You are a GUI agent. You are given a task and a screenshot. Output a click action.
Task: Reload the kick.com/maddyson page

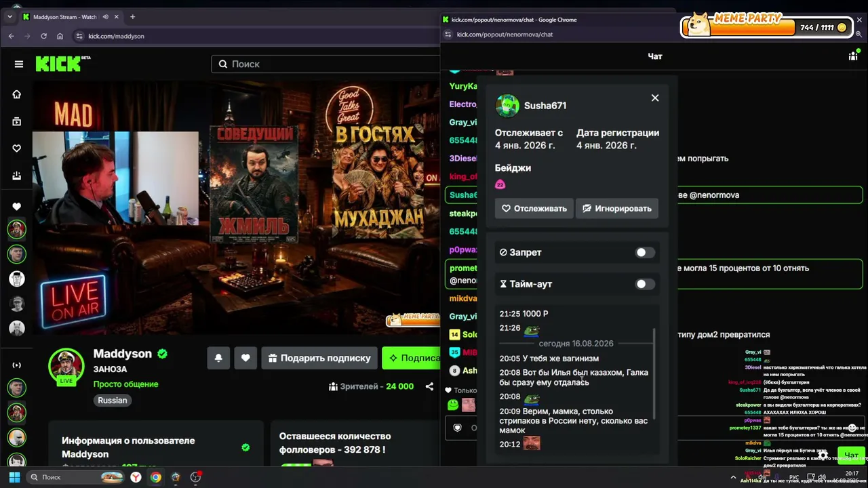click(x=43, y=36)
